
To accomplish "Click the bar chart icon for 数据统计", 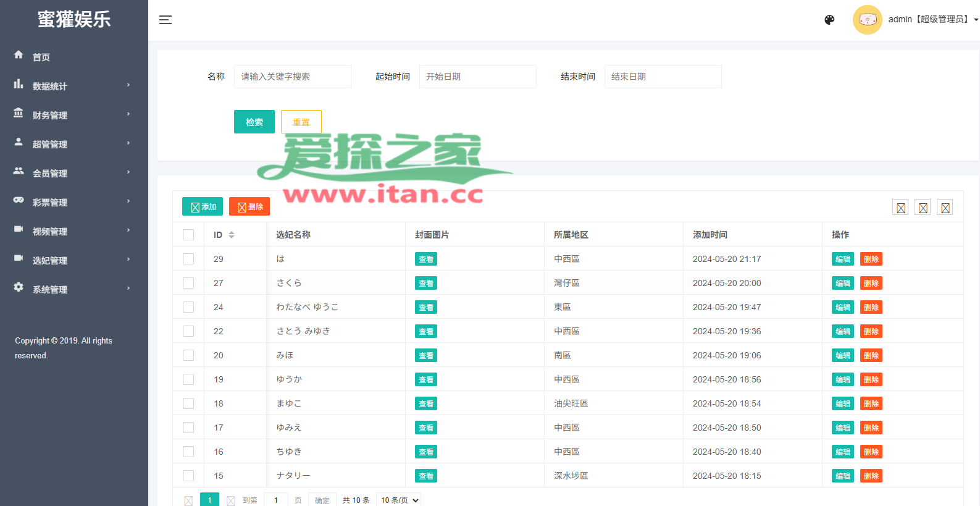I will pos(19,84).
